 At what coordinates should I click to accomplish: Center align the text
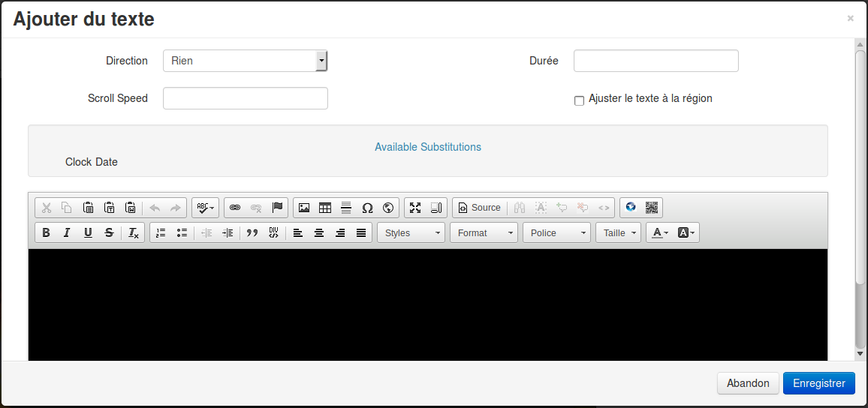pos(319,233)
